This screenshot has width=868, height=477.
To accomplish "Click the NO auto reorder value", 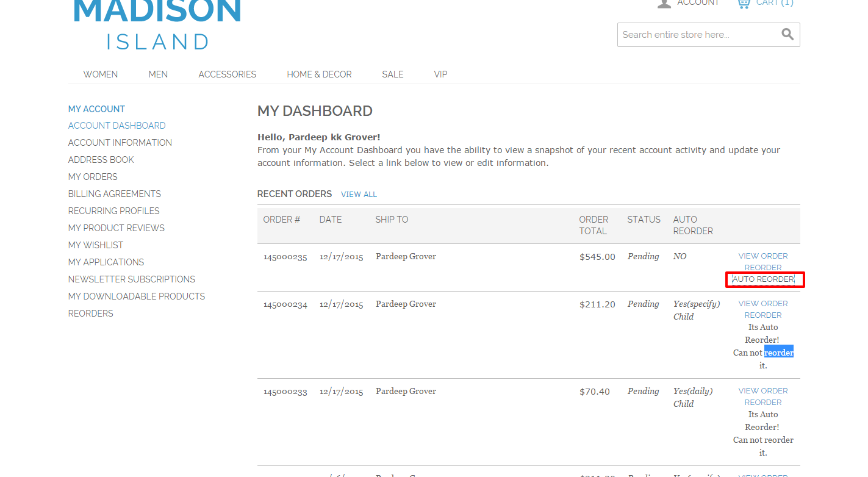I will (680, 257).
